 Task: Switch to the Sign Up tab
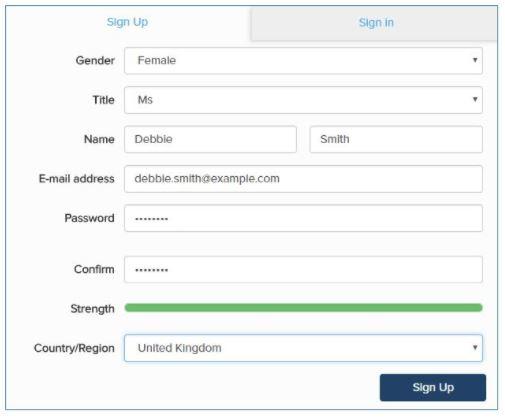(127, 22)
